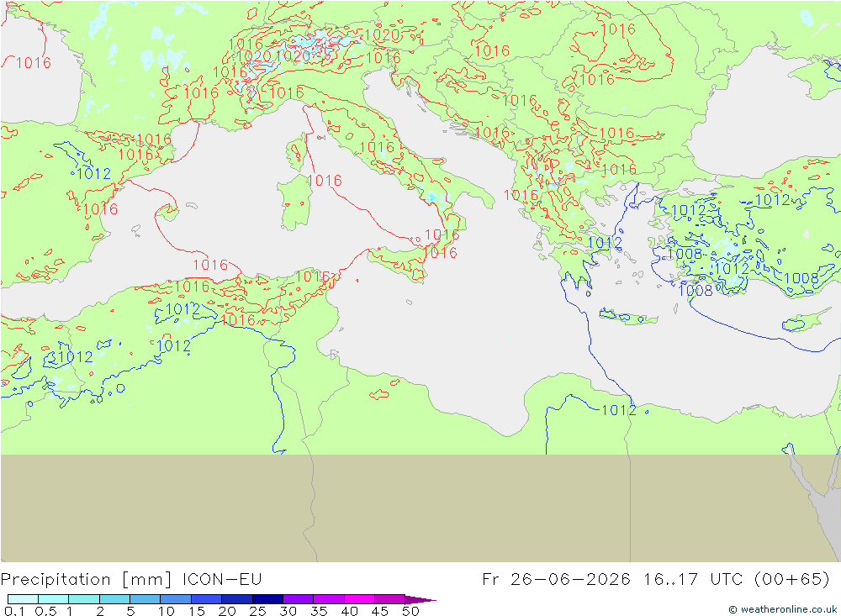Screen dimensions: 841x616
Task: Open the weatheronline.co.uk copyright link
Action: click(x=782, y=609)
